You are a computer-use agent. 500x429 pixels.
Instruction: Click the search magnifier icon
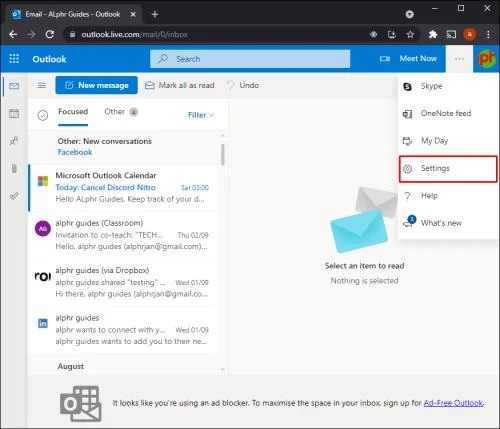[163, 59]
